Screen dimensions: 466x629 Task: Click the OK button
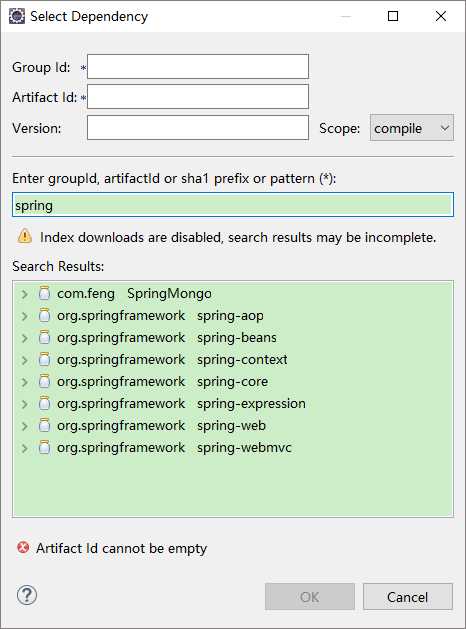pyautogui.click(x=310, y=597)
